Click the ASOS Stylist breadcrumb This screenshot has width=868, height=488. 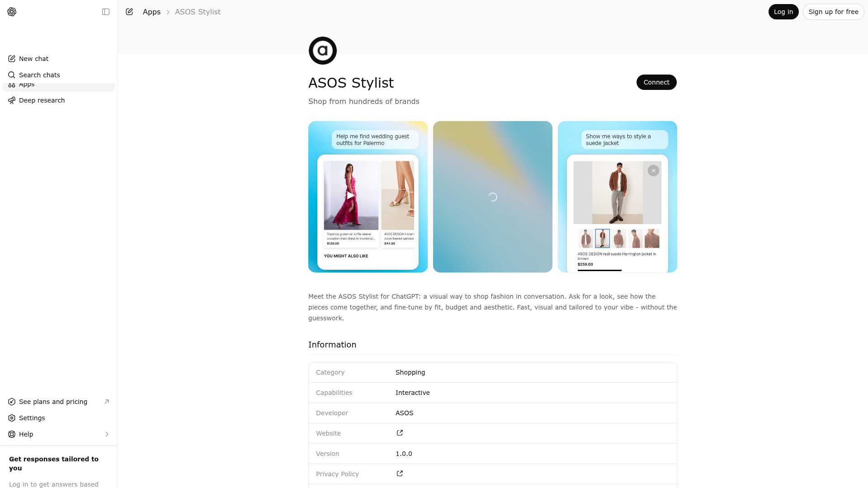coord(198,12)
